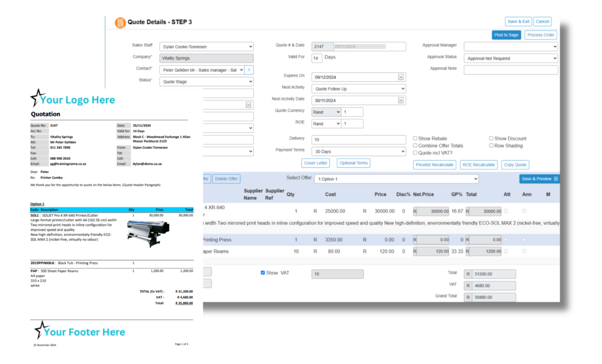Open the Status dropdown showing Quote Stage
This screenshot has width=602, height=364.
pos(206,81)
